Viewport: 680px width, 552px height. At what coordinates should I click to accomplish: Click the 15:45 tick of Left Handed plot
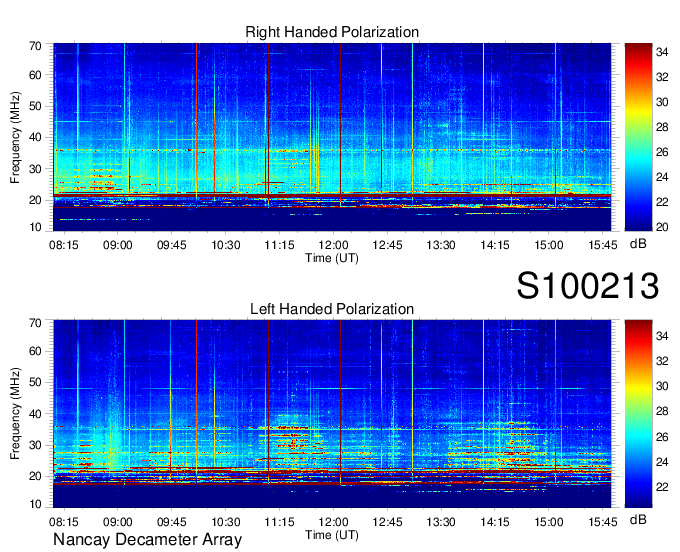603,522
